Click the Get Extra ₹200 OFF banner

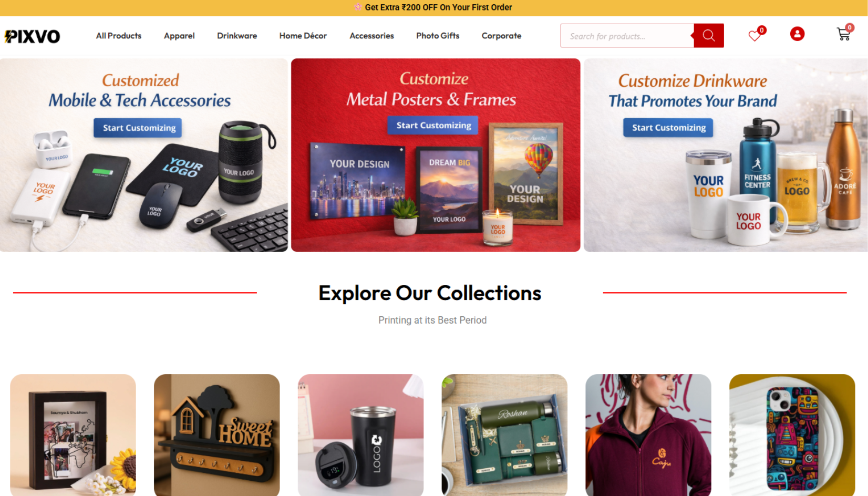pos(433,7)
